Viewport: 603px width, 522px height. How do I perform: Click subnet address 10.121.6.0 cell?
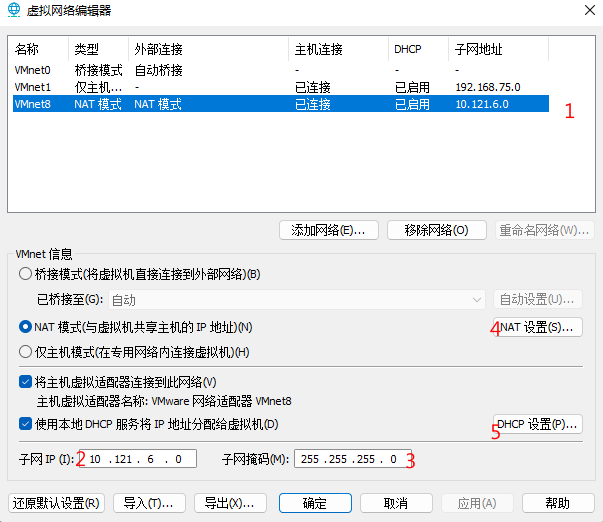482,104
